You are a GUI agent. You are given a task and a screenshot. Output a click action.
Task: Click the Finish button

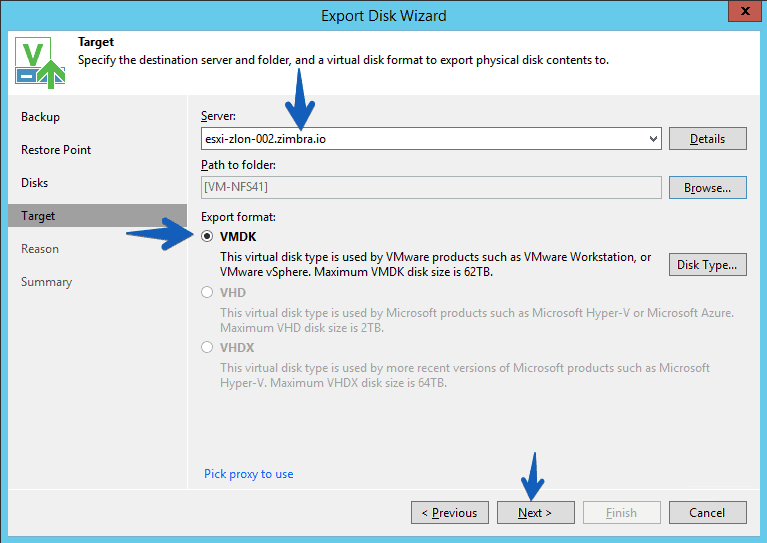[621, 513]
